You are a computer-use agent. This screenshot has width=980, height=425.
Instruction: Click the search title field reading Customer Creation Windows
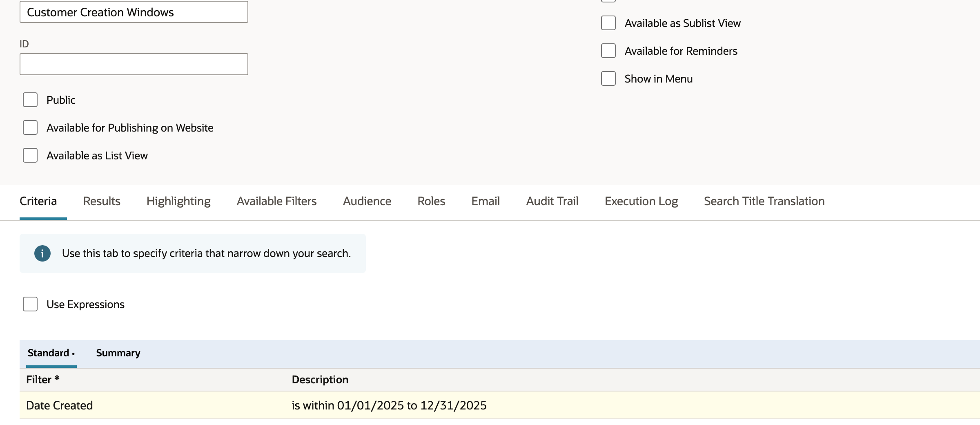point(134,12)
